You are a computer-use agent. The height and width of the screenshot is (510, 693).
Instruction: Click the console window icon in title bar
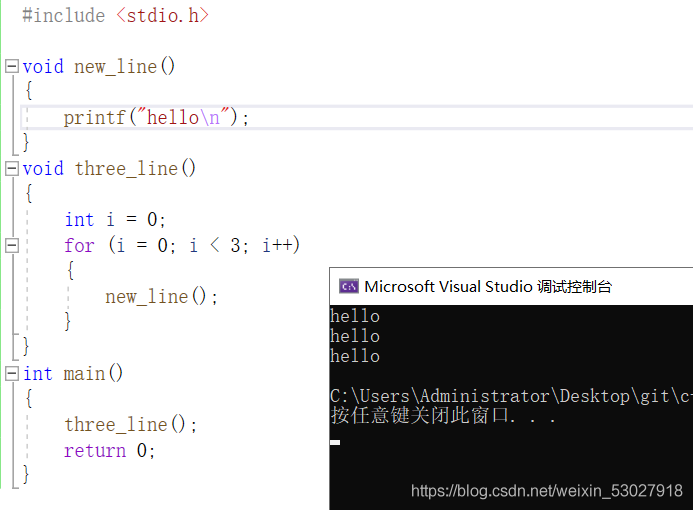coord(349,287)
